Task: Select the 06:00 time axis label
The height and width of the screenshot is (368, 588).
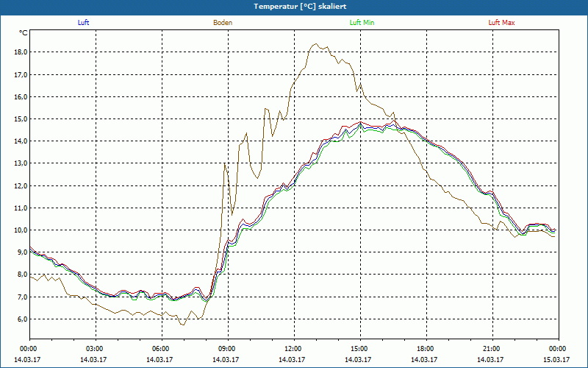Action: (x=161, y=349)
